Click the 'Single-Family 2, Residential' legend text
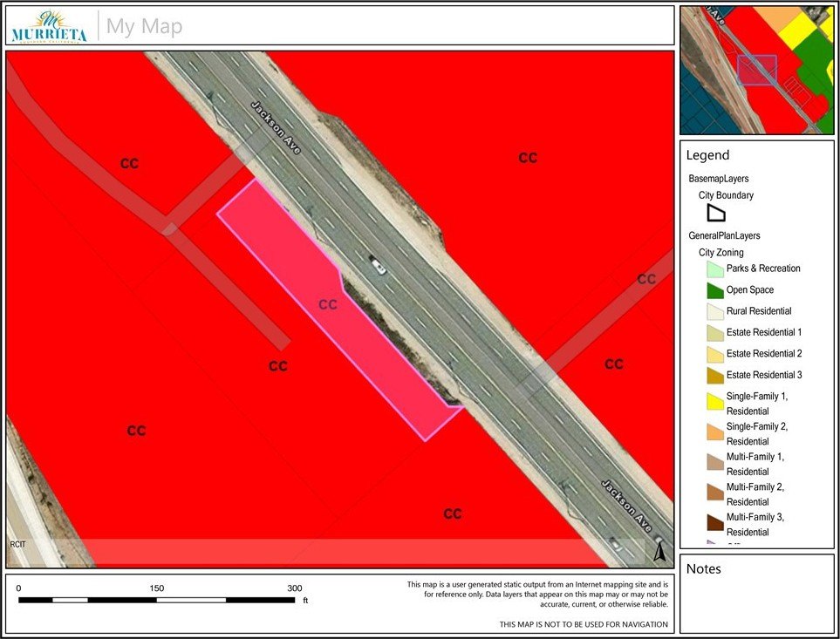840x639 pixels. (x=757, y=434)
